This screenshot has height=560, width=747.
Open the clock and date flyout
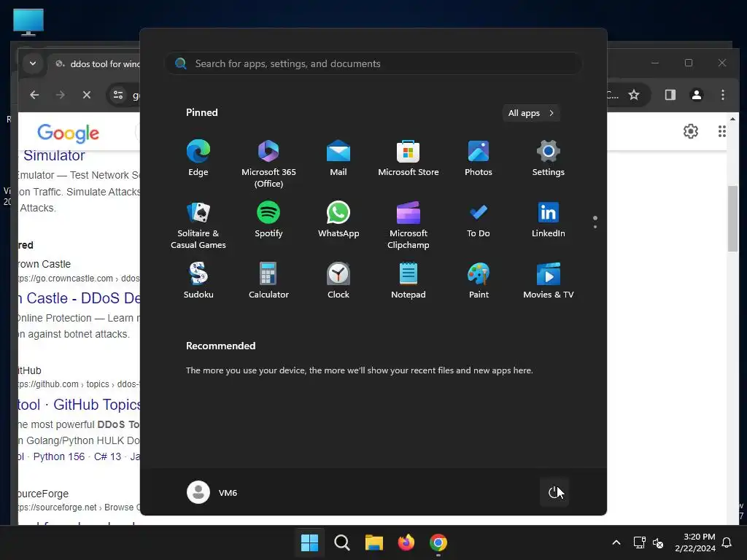(695, 542)
